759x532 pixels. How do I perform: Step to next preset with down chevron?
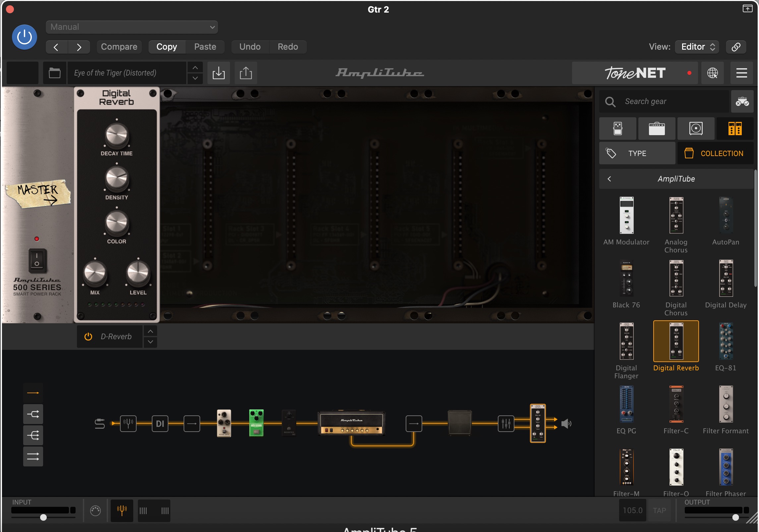pyautogui.click(x=195, y=78)
